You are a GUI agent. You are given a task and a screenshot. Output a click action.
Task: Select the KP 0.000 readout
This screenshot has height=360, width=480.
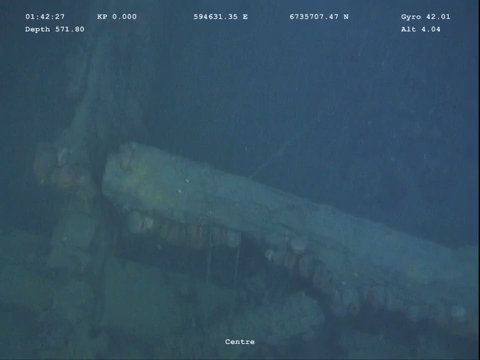117,17
